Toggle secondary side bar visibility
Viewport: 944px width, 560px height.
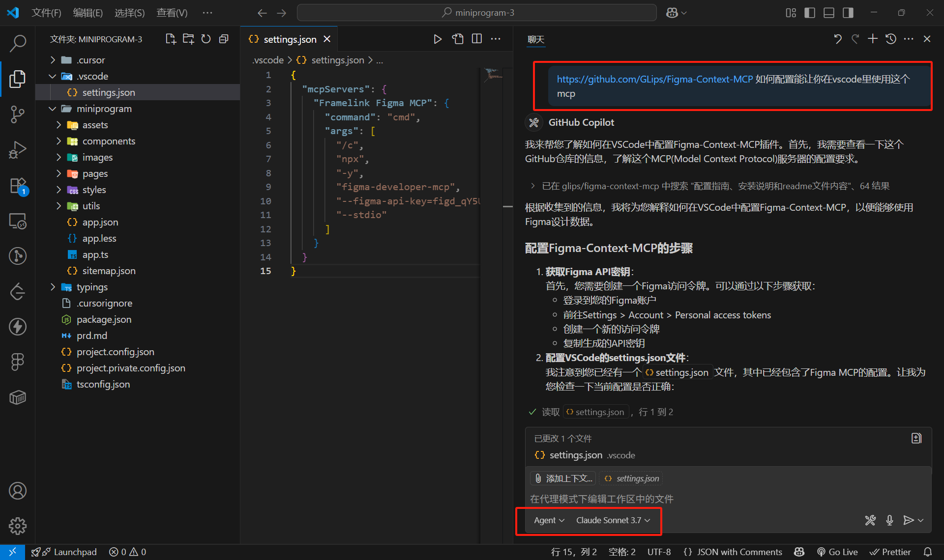coord(848,13)
